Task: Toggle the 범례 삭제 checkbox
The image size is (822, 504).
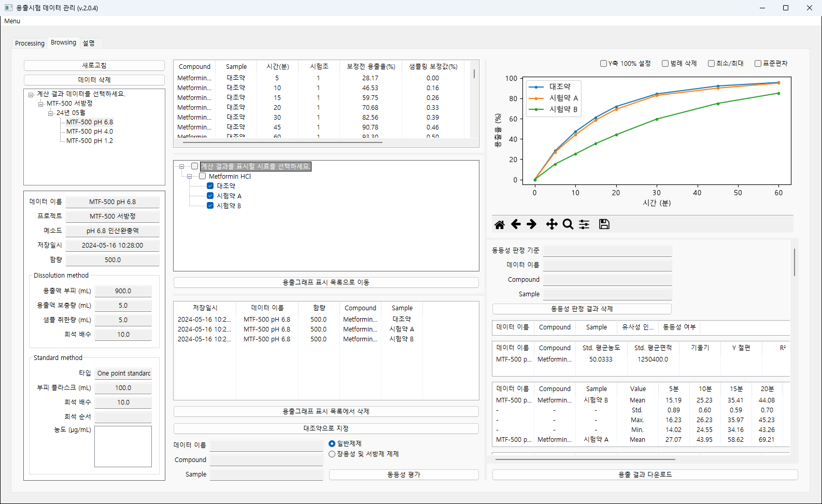Action: (665, 63)
